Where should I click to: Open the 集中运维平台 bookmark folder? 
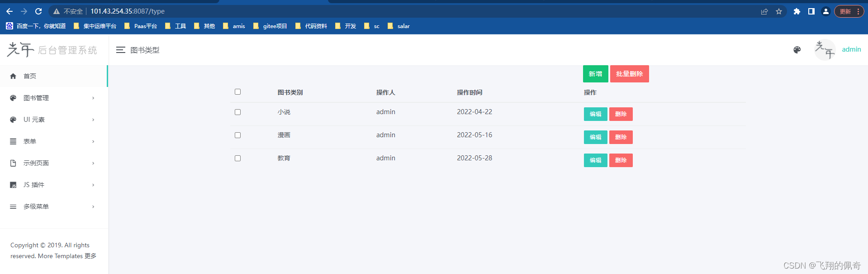(x=95, y=26)
